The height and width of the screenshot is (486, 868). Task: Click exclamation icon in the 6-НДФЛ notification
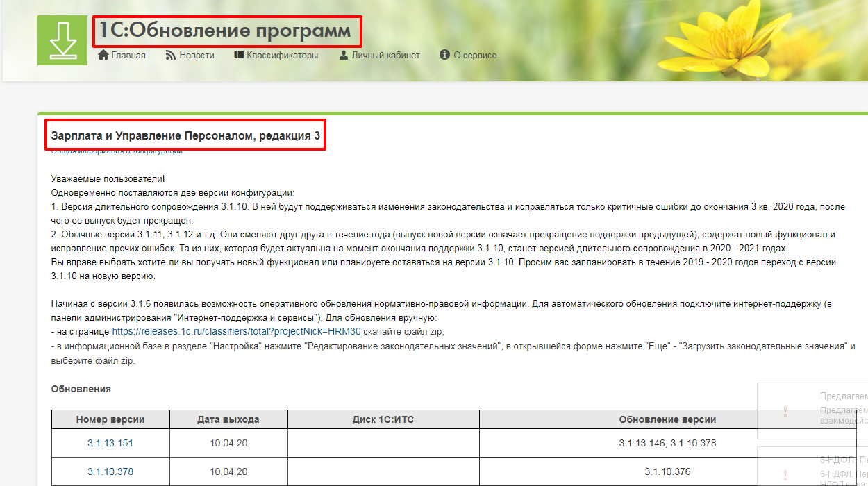(x=785, y=473)
